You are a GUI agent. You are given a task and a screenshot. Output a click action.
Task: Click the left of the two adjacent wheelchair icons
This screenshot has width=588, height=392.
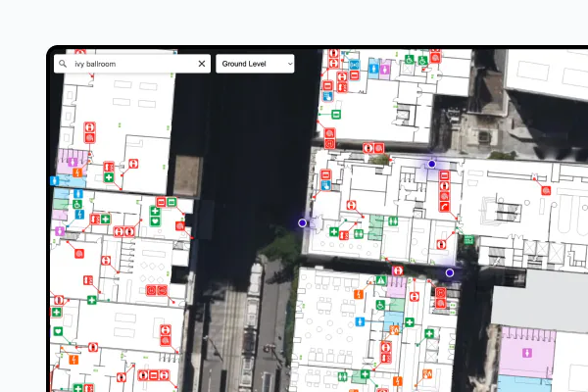(x=410, y=59)
